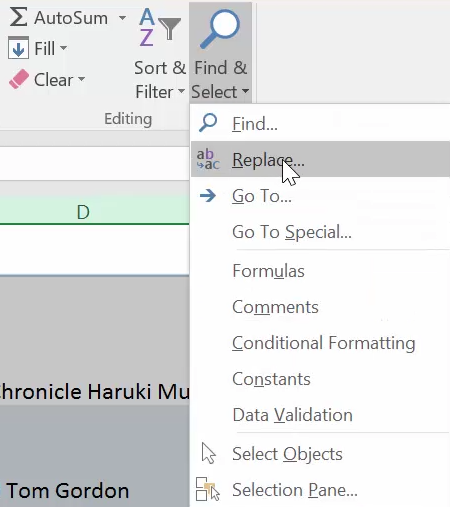
Task: Click the ab-ac Replace icon
Action: [208, 159]
